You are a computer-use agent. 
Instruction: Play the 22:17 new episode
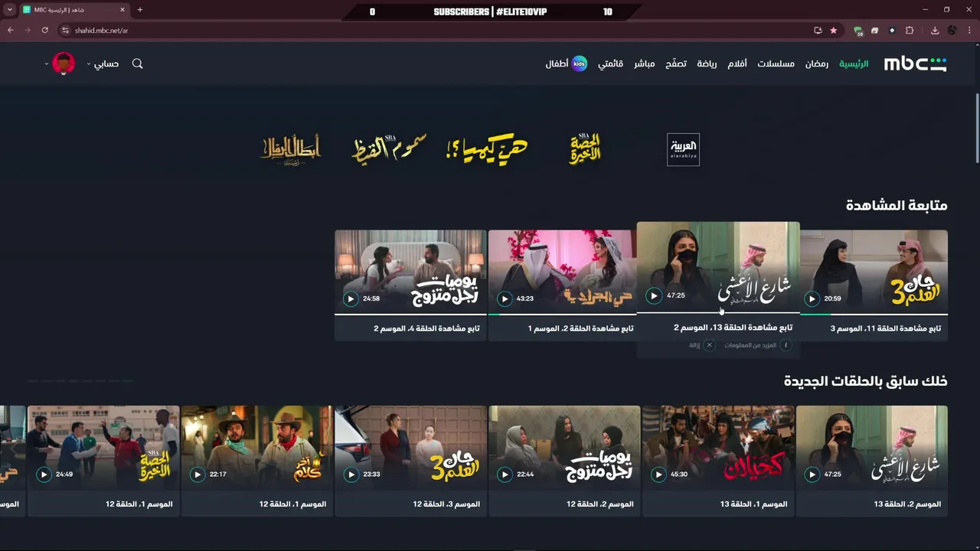(x=198, y=474)
